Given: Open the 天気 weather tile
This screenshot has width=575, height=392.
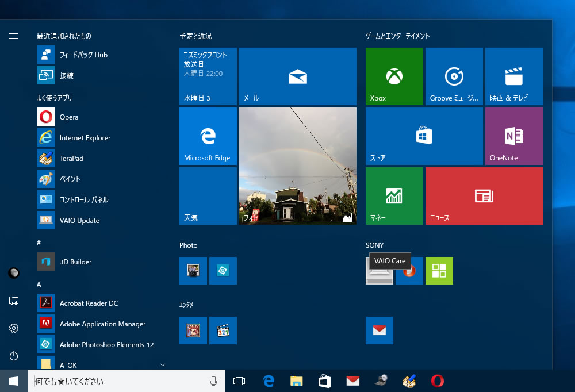Looking at the screenshot, I should 208,196.
